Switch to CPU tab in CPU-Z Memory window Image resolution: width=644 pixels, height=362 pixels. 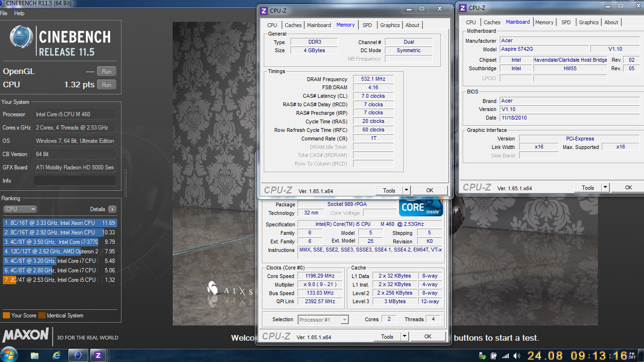[272, 25]
